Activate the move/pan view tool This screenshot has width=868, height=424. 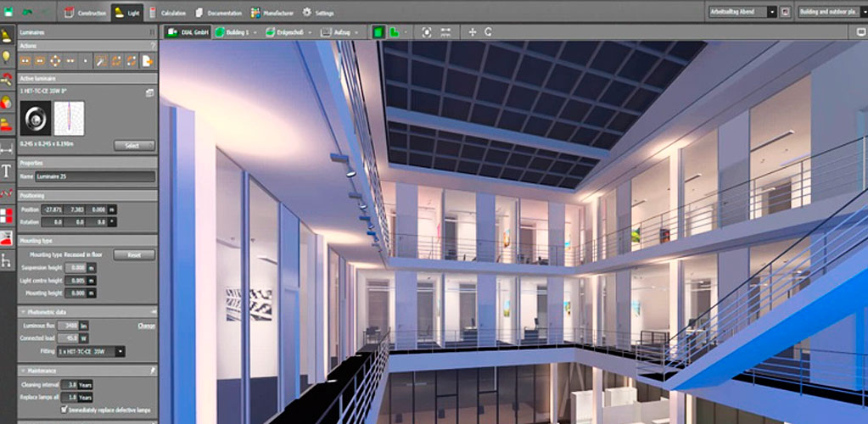pos(473,32)
